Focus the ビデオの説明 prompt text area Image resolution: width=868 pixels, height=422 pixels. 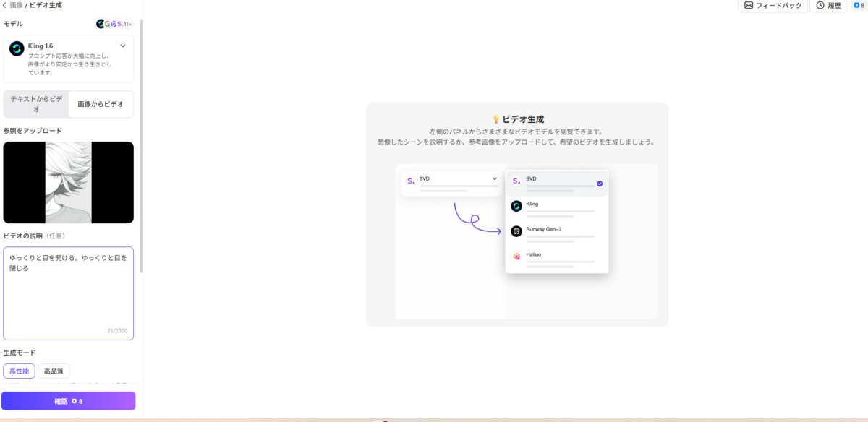(69, 293)
